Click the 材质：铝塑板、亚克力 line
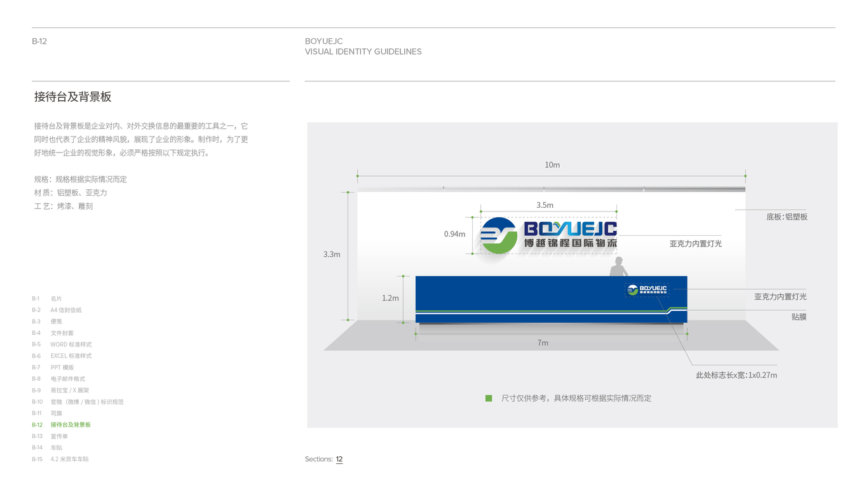Image resolution: width=868 pixels, height=488 pixels. click(71, 193)
